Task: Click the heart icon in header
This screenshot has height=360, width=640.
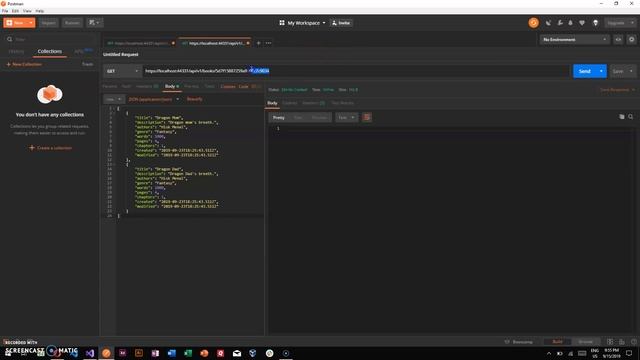Action: 582,23
